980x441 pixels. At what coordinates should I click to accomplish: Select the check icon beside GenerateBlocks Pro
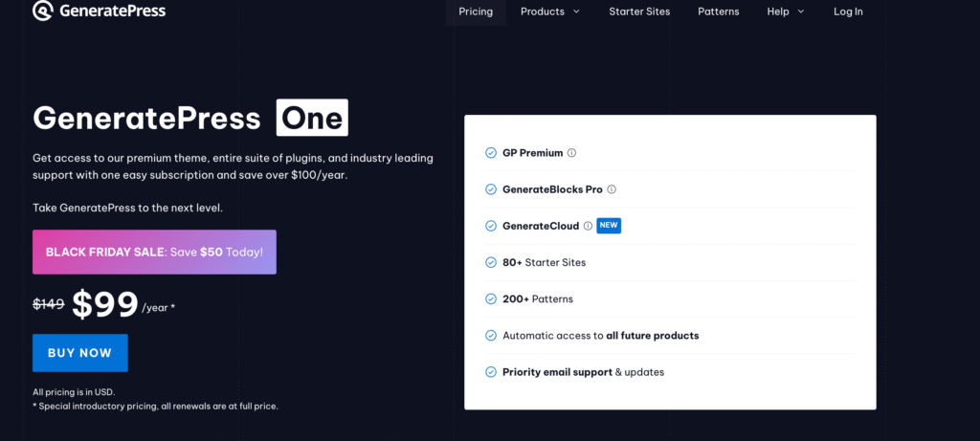[491, 189]
